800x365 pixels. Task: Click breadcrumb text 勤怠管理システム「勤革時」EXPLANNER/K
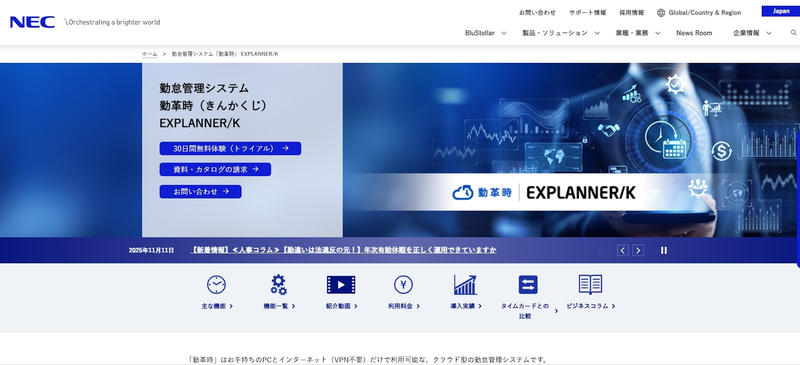pyautogui.click(x=225, y=54)
